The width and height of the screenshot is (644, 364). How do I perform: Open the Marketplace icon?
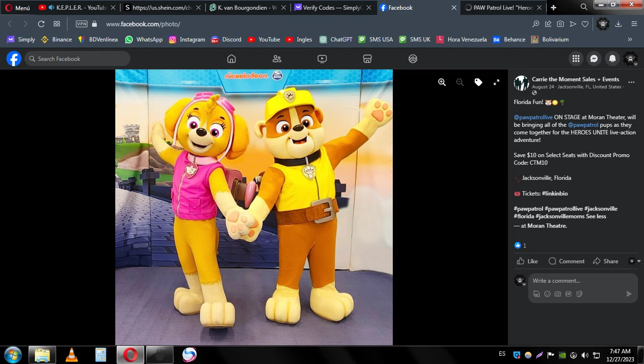[368, 59]
